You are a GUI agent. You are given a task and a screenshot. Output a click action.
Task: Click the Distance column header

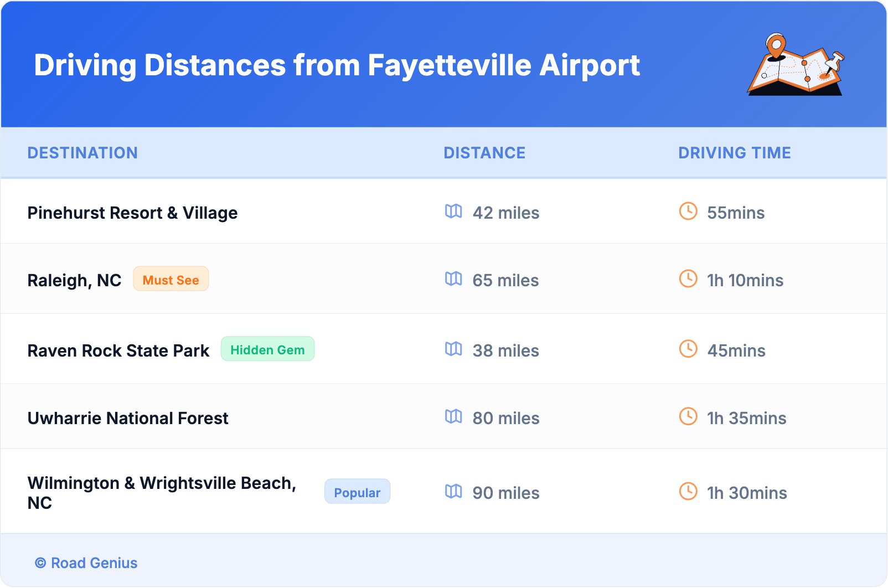tap(484, 153)
